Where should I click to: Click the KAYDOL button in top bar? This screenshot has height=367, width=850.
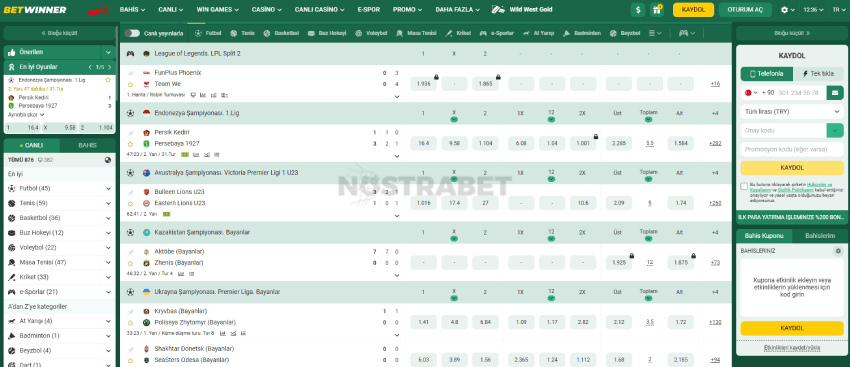(x=693, y=10)
